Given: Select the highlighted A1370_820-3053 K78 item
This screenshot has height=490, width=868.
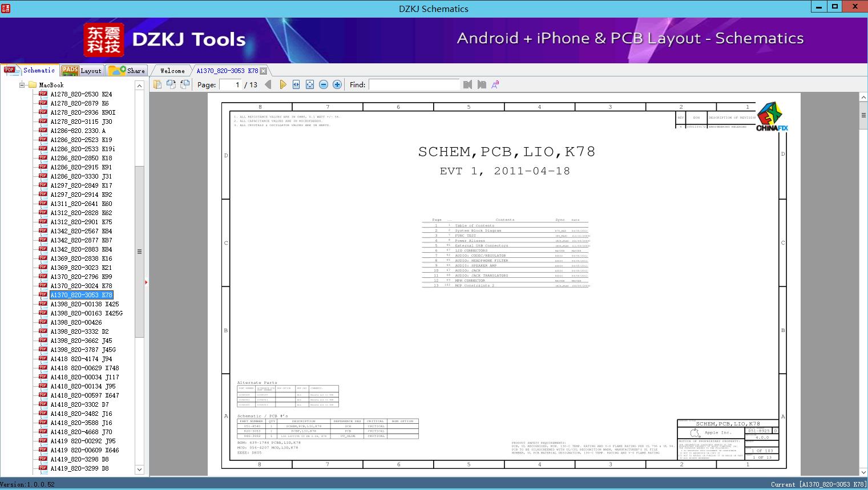Looking at the screenshot, I should coord(82,295).
